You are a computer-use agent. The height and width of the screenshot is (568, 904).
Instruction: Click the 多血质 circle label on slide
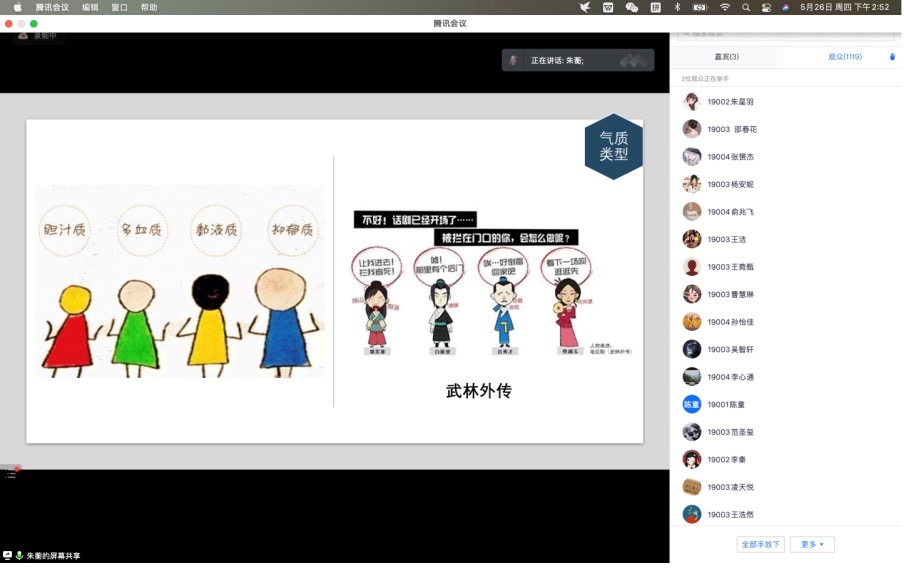(141, 230)
